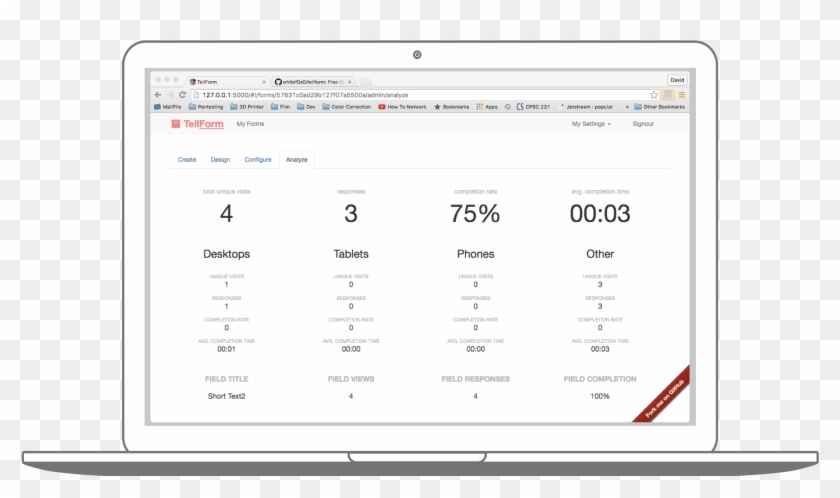840x498 pixels.
Task: Switch to the Create tab
Action: point(187,159)
